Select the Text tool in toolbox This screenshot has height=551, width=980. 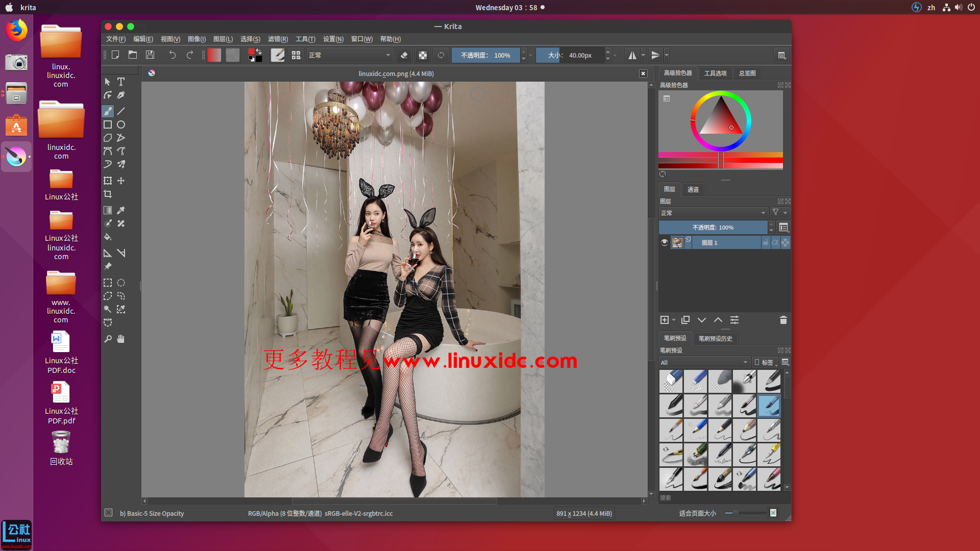pyautogui.click(x=121, y=82)
